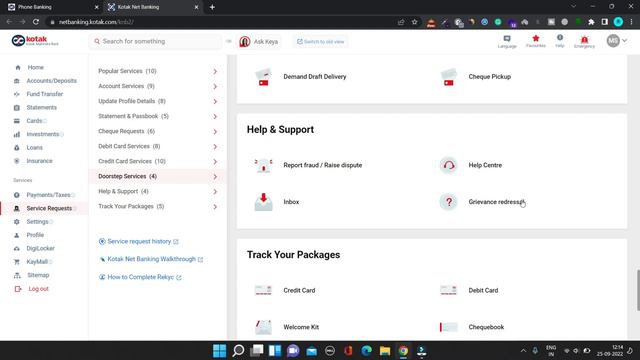Open Emergency services icon
This screenshot has width=640, height=360.
(584, 42)
